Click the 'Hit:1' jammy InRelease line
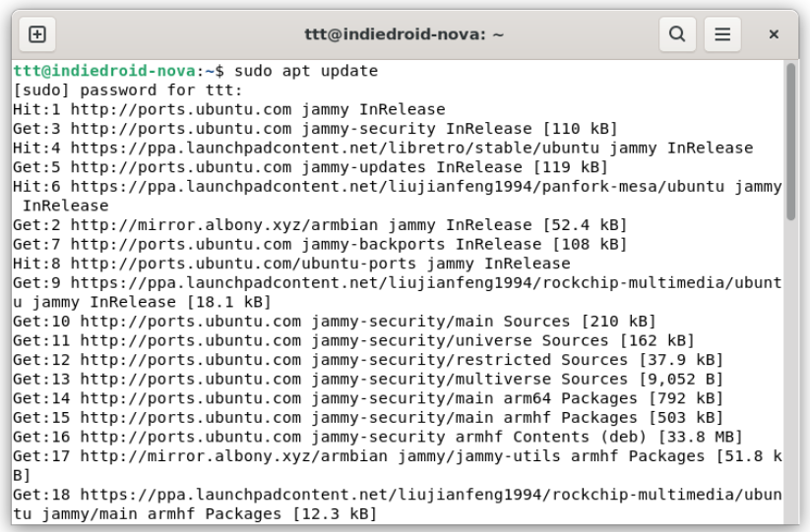 click(229, 109)
